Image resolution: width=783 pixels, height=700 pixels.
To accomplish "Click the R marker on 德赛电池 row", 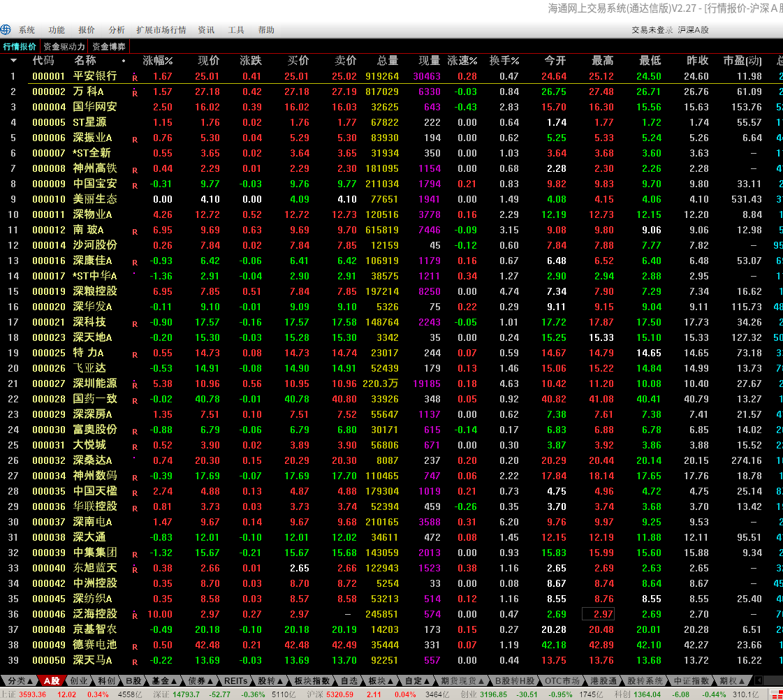I will coord(135,647).
